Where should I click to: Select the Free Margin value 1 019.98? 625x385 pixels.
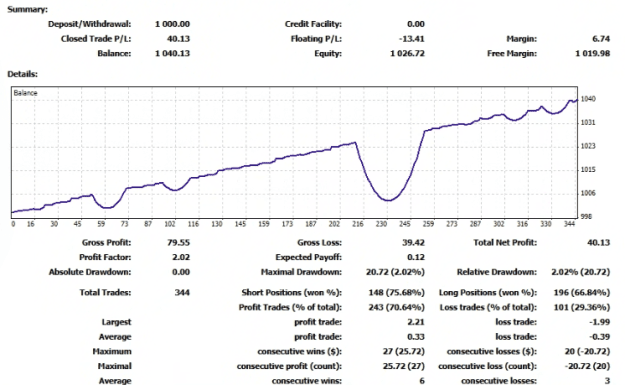click(x=592, y=53)
